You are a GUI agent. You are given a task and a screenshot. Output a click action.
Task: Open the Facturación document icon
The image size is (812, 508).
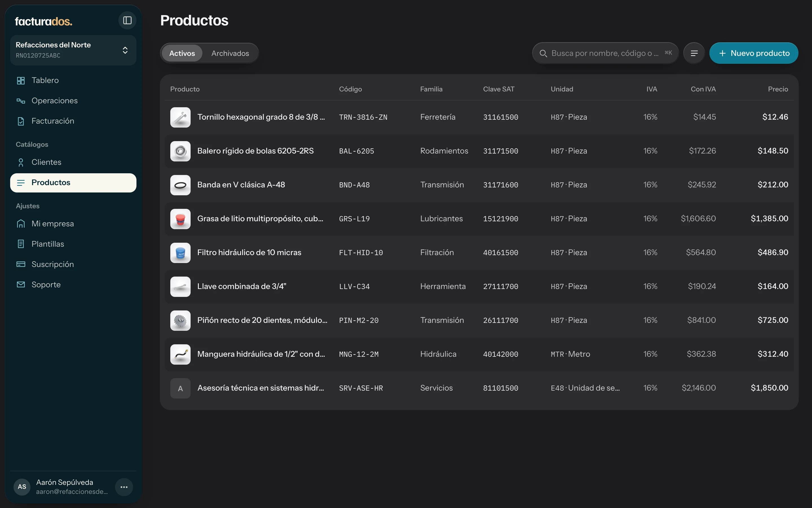pos(21,121)
